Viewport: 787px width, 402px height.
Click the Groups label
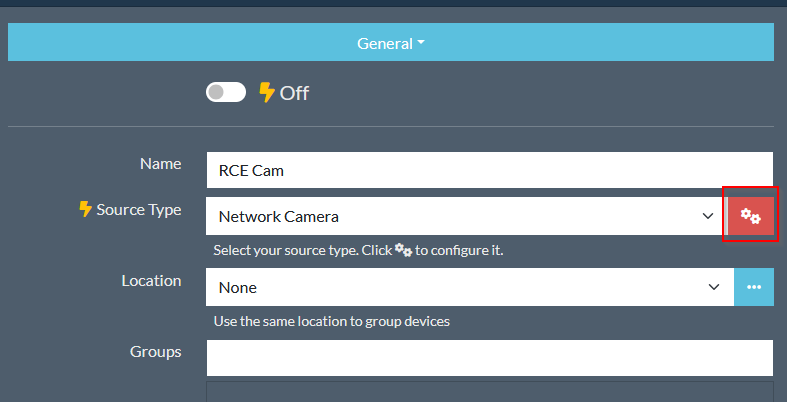155,352
